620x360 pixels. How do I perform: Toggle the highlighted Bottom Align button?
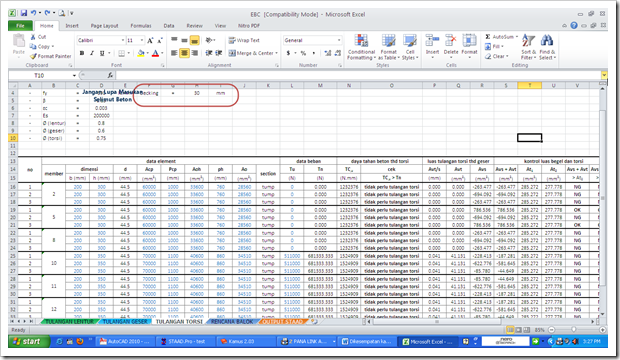point(195,40)
